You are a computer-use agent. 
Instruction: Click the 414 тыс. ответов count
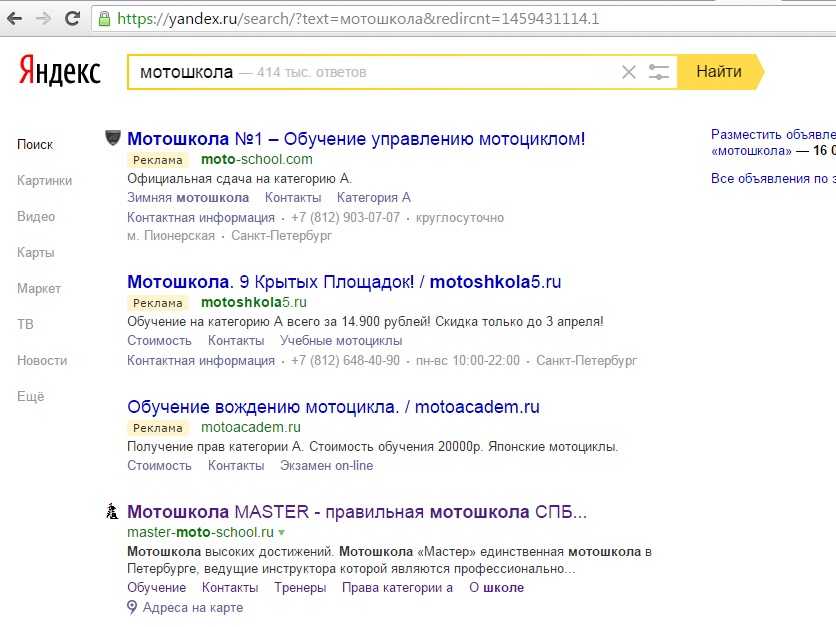click(311, 73)
